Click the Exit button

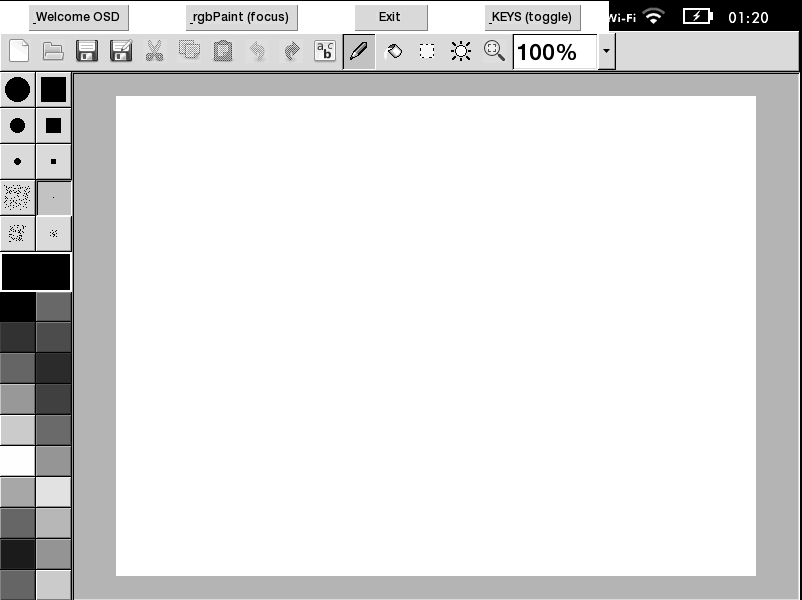click(391, 17)
